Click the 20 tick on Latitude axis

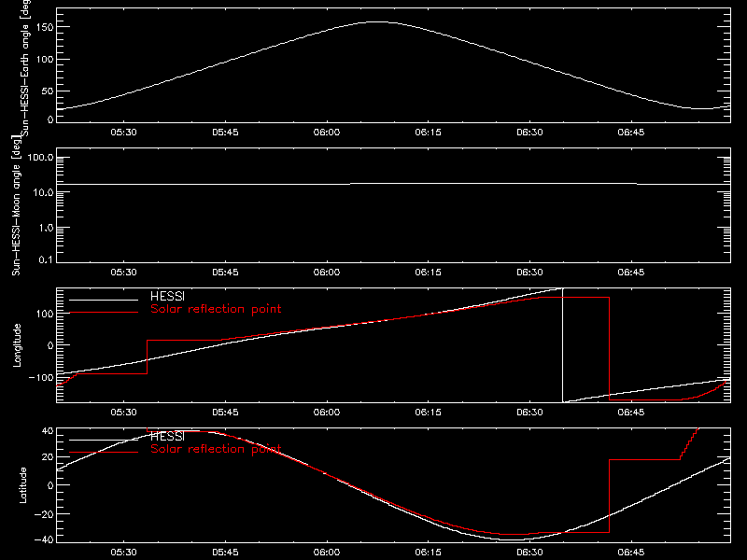pos(49,456)
